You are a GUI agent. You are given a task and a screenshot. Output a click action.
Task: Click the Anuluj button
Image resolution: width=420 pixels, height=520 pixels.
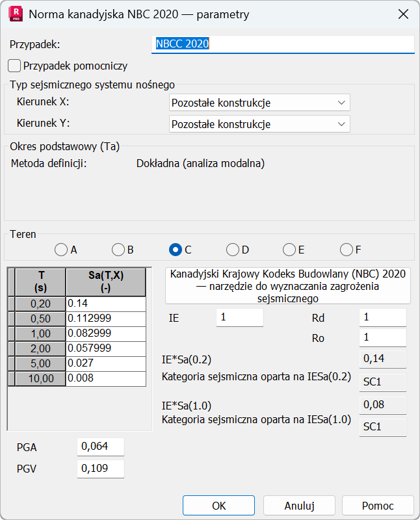pos(299,506)
